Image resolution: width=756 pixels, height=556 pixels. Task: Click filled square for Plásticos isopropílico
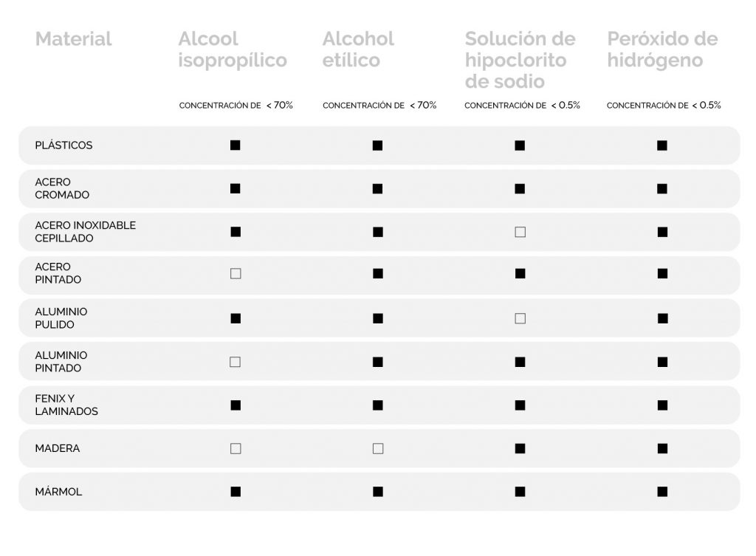coord(236,145)
